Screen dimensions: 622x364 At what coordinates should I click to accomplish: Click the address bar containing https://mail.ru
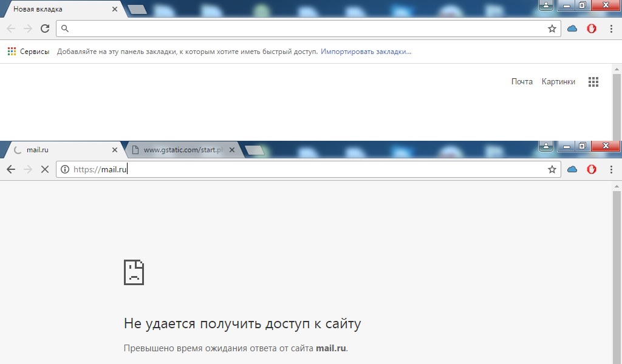click(304, 169)
